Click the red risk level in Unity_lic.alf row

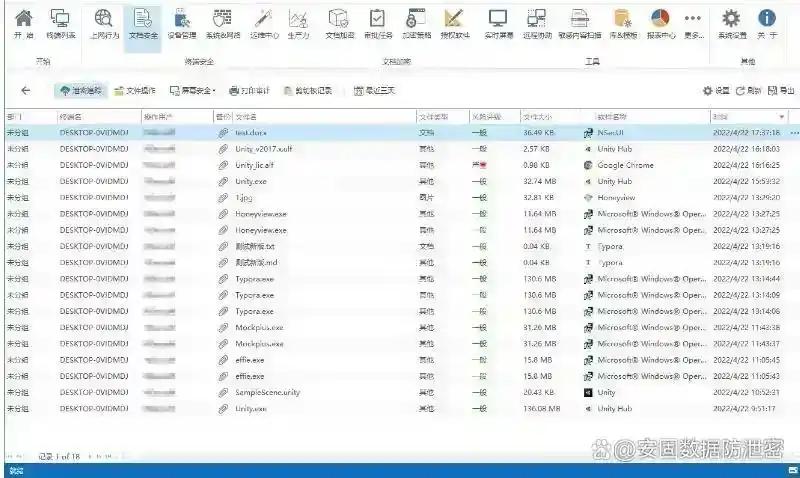pos(479,165)
